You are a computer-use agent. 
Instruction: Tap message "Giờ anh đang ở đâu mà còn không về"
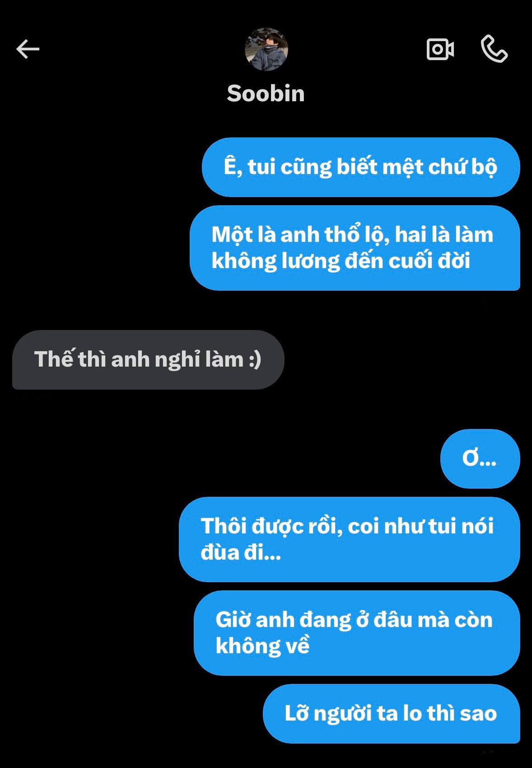pyautogui.click(x=357, y=633)
